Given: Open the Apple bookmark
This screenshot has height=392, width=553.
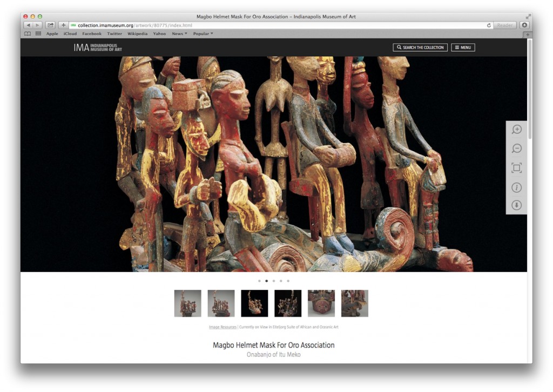Looking at the screenshot, I should click(x=52, y=34).
